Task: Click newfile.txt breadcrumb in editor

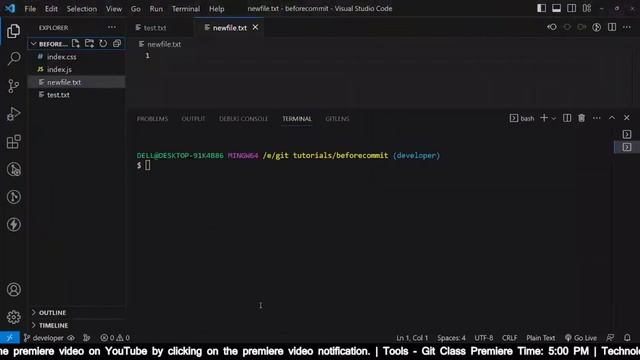Action: coord(160,44)
